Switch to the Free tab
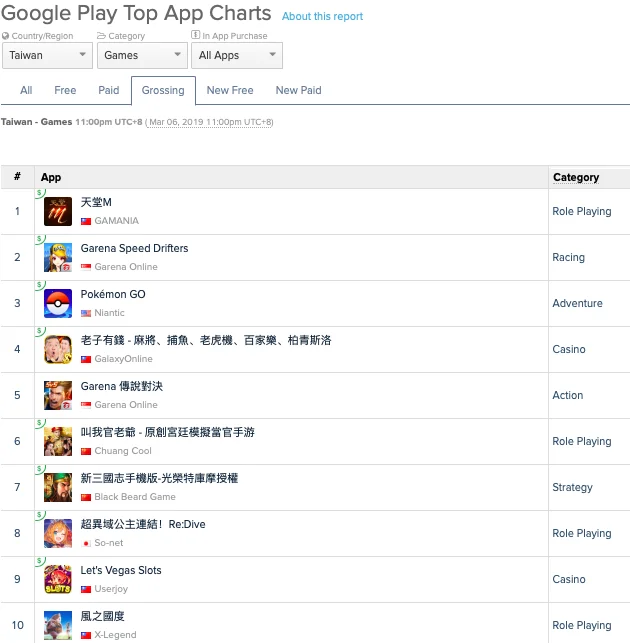Viewport: 630px width, 643px height. coord(65,90)
